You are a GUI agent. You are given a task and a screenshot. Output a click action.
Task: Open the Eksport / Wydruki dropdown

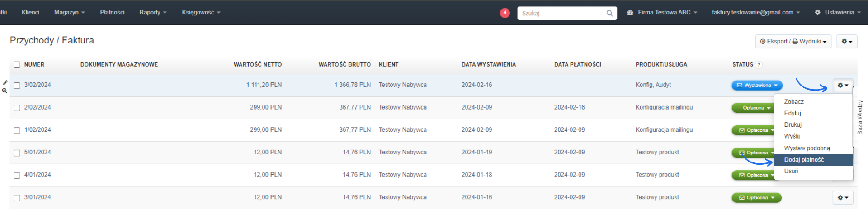point(793,42)
